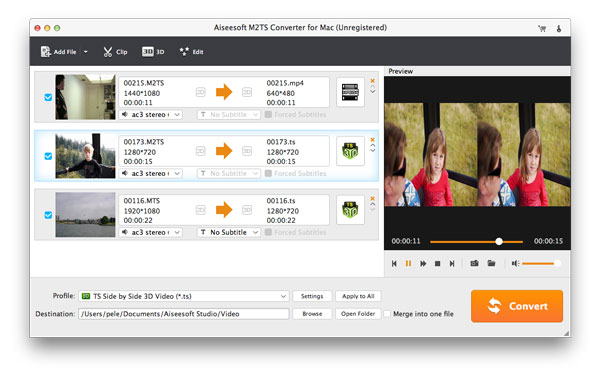The image size is (600, 378).
Task: Expand Add File dropdown arrow
Action: point(86,52)
